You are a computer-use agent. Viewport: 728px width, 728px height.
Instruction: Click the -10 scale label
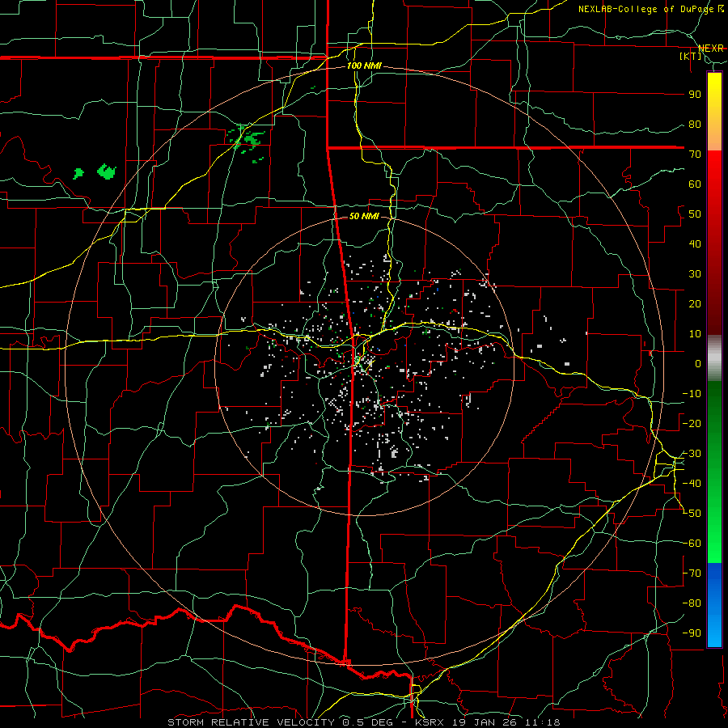tap(692, 394)
